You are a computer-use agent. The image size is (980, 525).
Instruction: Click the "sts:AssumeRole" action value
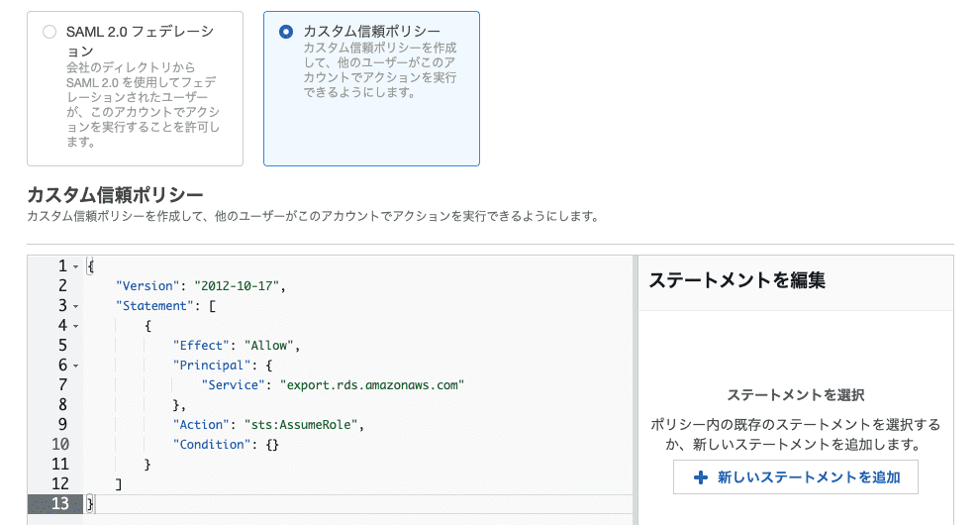pos(305,425)
